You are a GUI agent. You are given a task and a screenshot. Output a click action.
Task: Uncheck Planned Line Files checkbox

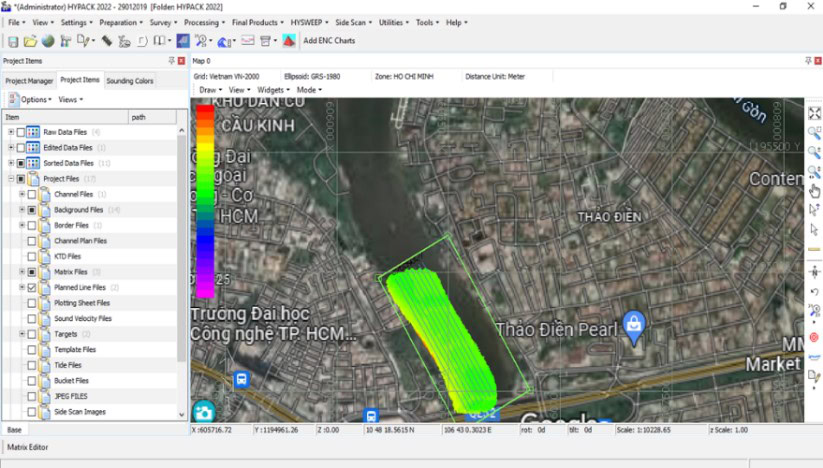click(x=31, y=288)
